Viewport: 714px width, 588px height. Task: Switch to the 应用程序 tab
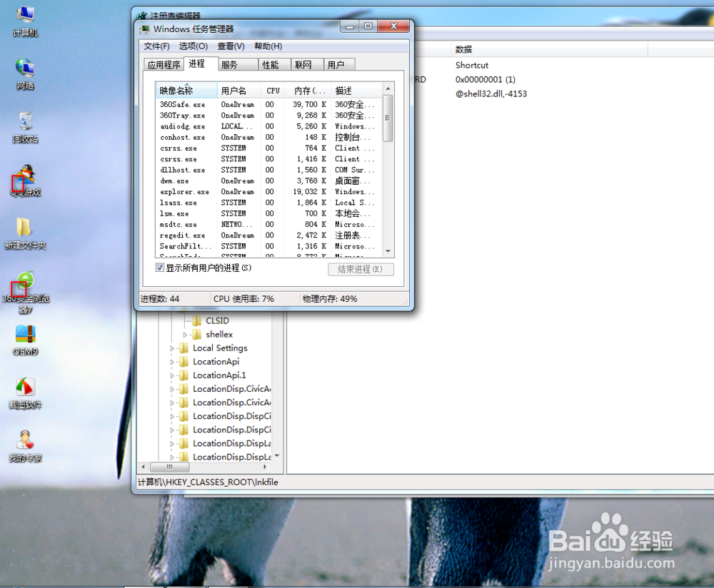164,65
